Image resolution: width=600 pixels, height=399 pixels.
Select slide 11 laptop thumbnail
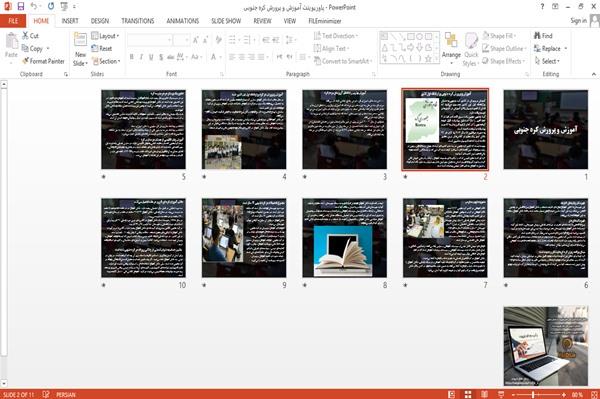546,346
